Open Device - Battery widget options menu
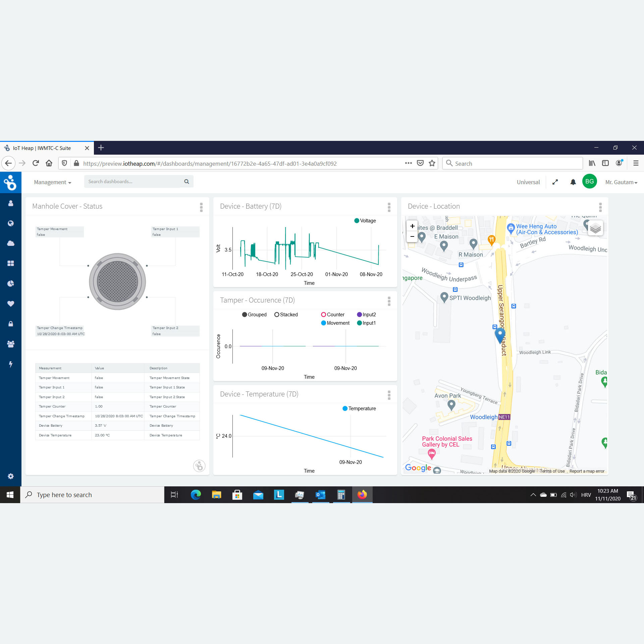 click(389, 207)
